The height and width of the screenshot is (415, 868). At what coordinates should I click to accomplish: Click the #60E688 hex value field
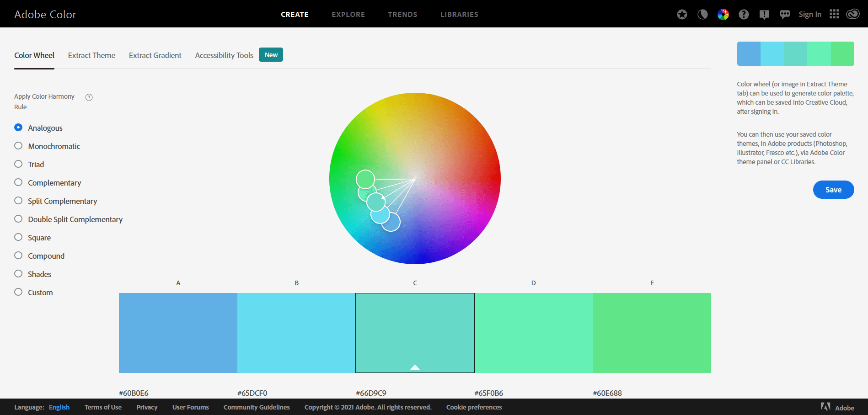tap(607, 393)
